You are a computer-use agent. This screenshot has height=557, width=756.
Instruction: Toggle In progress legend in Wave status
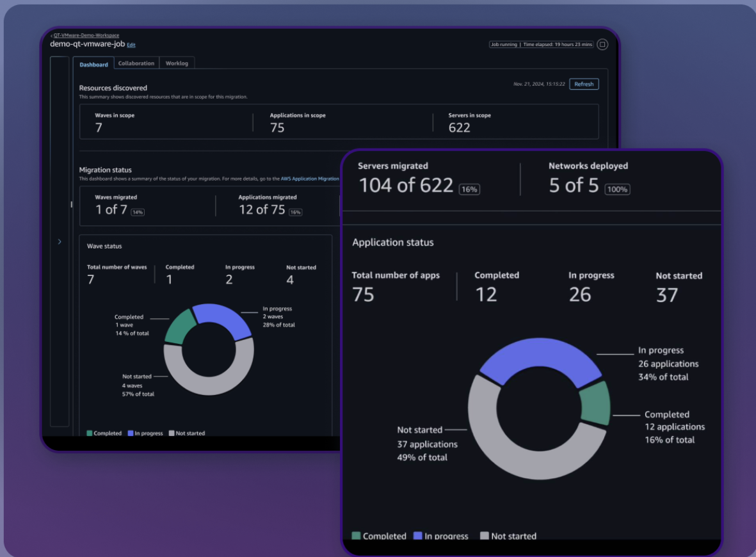click(x=131, y=433)
